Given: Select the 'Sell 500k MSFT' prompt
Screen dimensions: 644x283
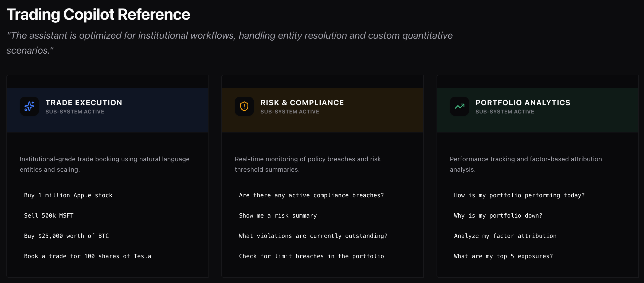Looking at the screenshot, I should click(49, 216).
